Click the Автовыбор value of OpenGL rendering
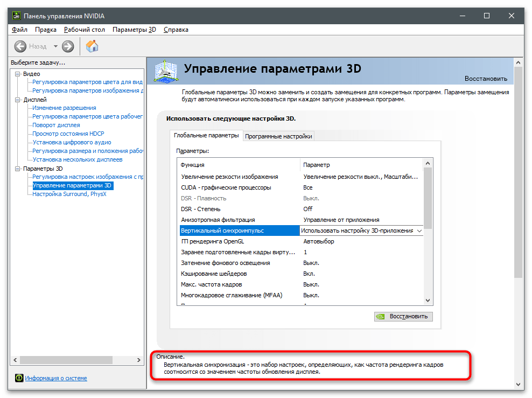 pos(319,242)
